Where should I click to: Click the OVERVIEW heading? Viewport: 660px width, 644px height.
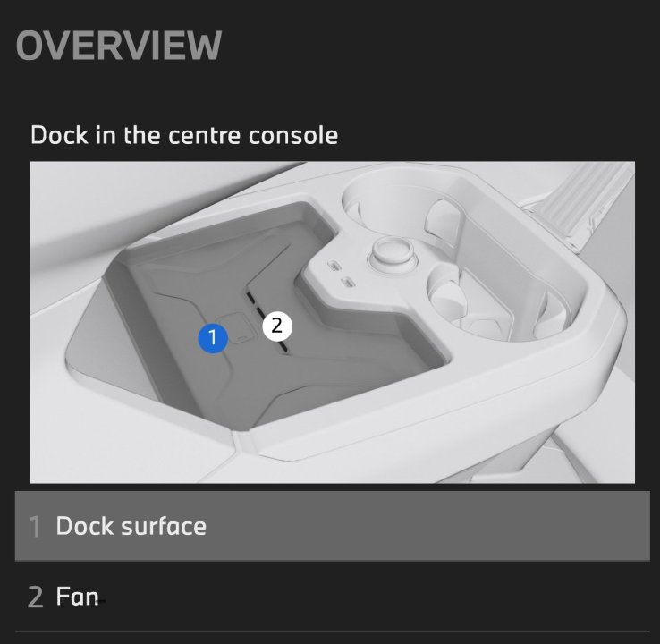pyautogui.click(x=118, y=46)
